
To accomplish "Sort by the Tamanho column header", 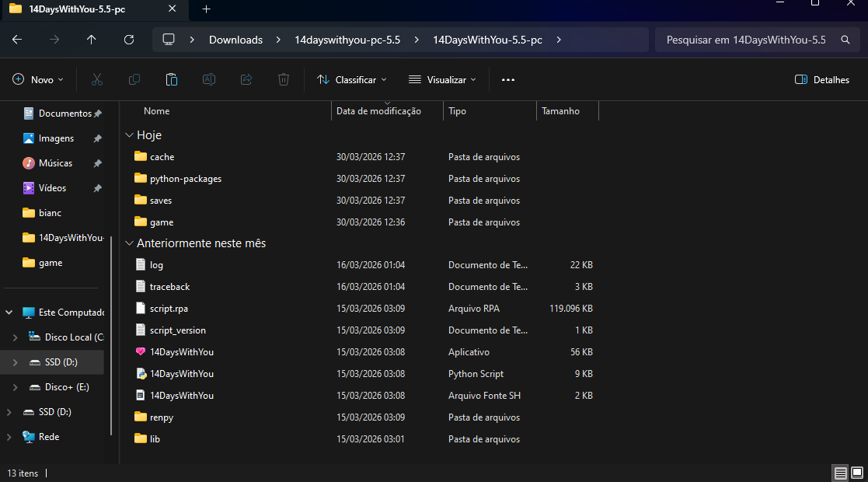I will coord(561,111).
